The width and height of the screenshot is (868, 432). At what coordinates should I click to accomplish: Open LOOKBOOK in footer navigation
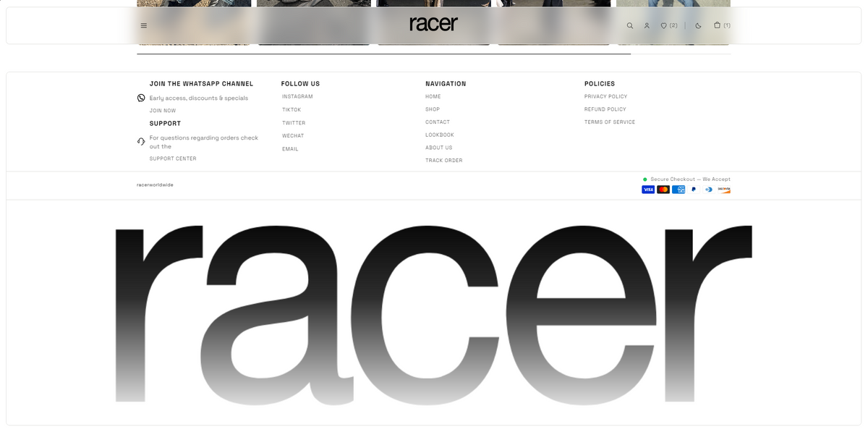point(440,135)
